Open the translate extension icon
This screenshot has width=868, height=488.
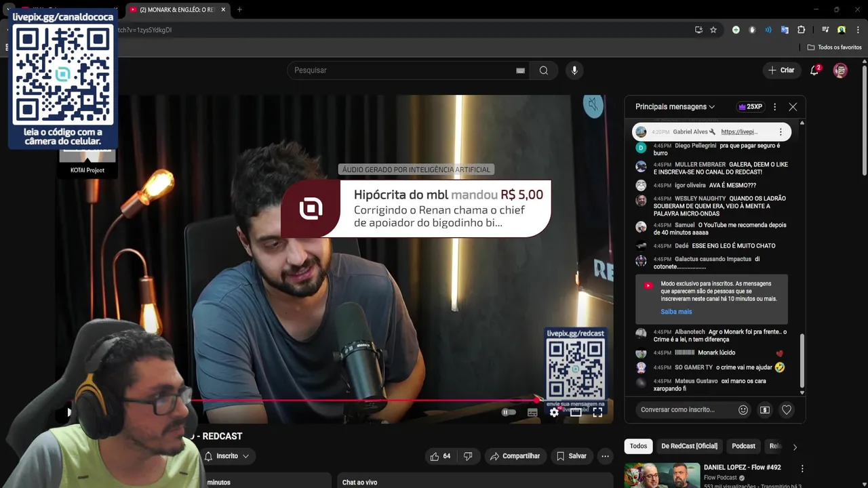[785, 30]
